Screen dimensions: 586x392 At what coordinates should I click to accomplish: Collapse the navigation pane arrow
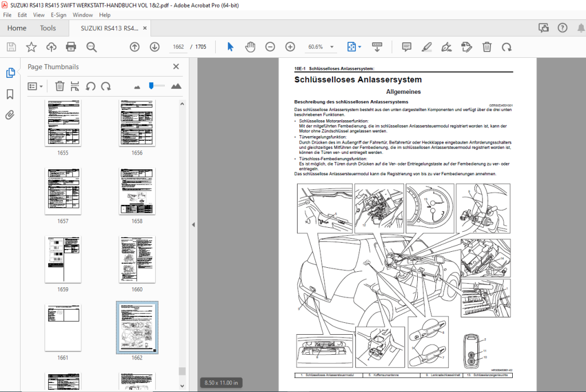click(x=193, y=224)
